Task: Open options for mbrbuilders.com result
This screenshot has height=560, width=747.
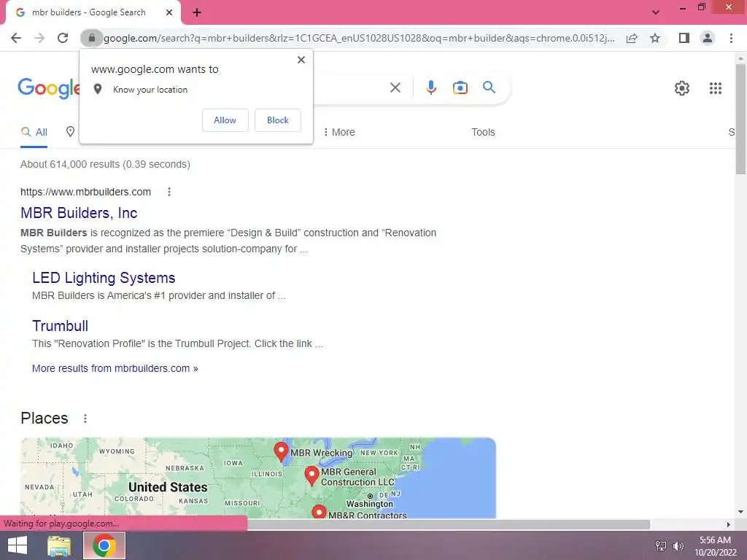Action: click(x=169, y=192)
